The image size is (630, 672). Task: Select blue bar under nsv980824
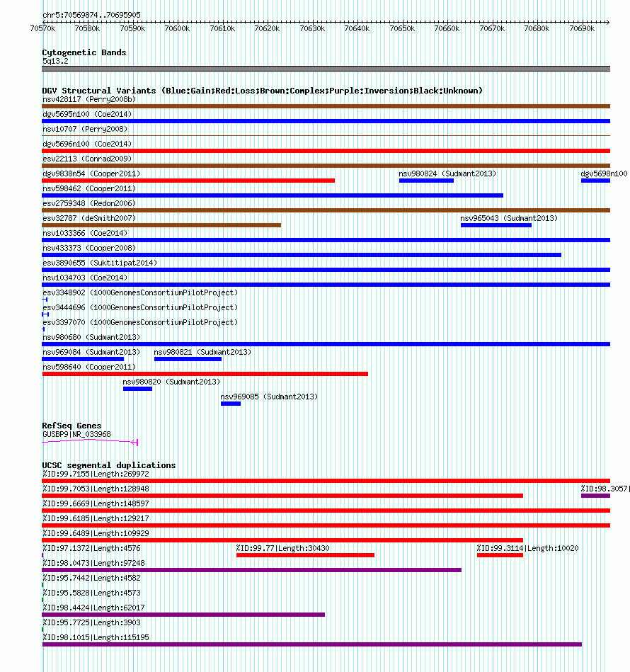pos(426,181)
